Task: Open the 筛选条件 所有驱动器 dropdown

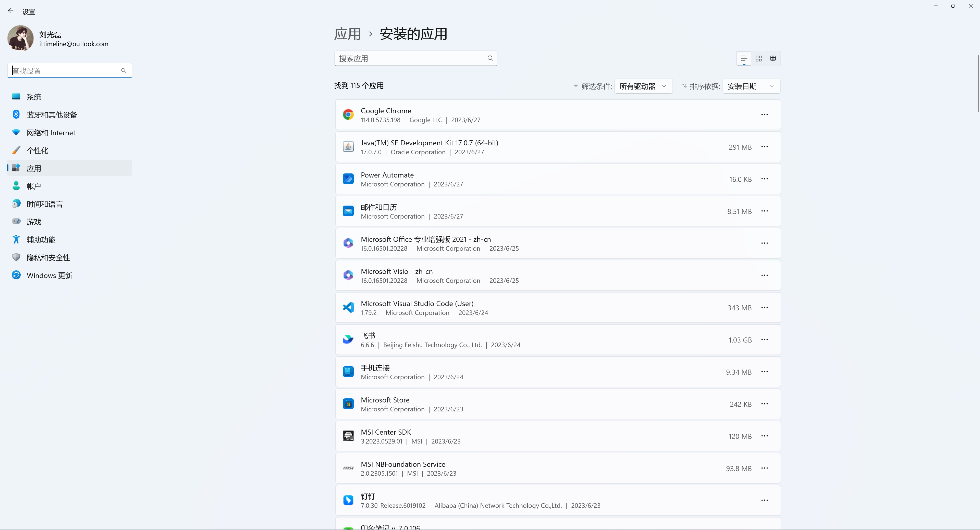Action: 643,86
